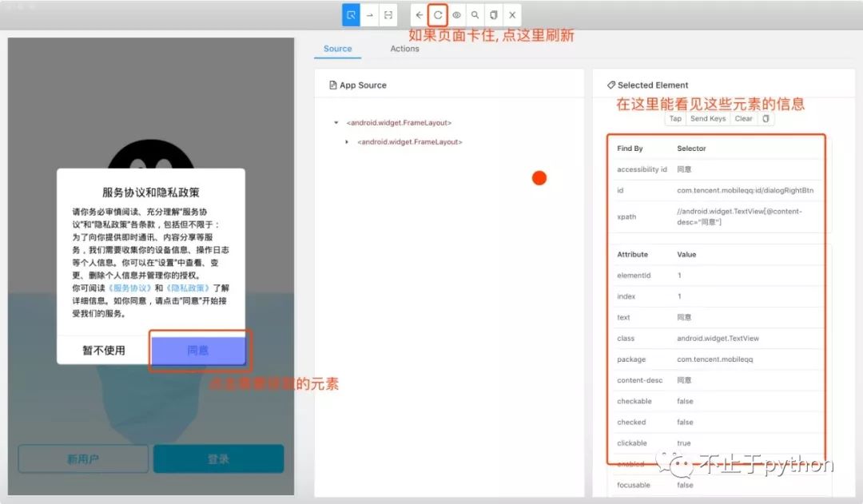Tap the 同意 button in the dialog
Image resolution: width=863 pixels, height=504 pixels.
pos(198,350)
